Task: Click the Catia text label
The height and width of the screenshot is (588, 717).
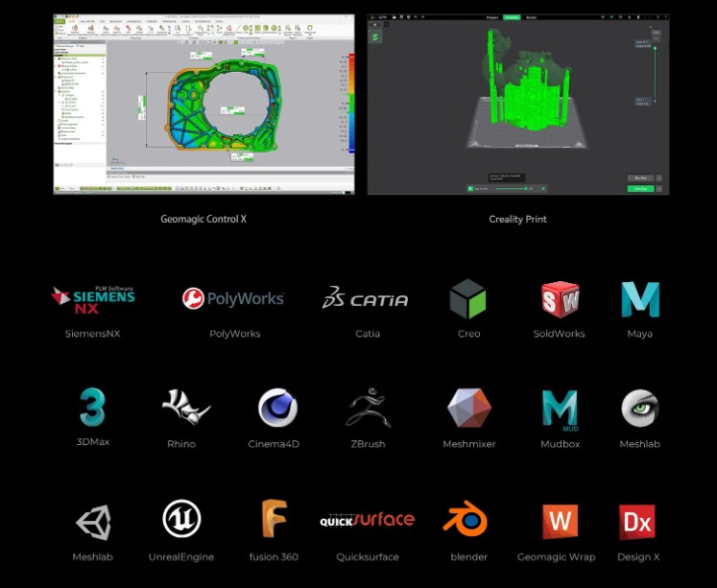Action: (x=368, y=334)
